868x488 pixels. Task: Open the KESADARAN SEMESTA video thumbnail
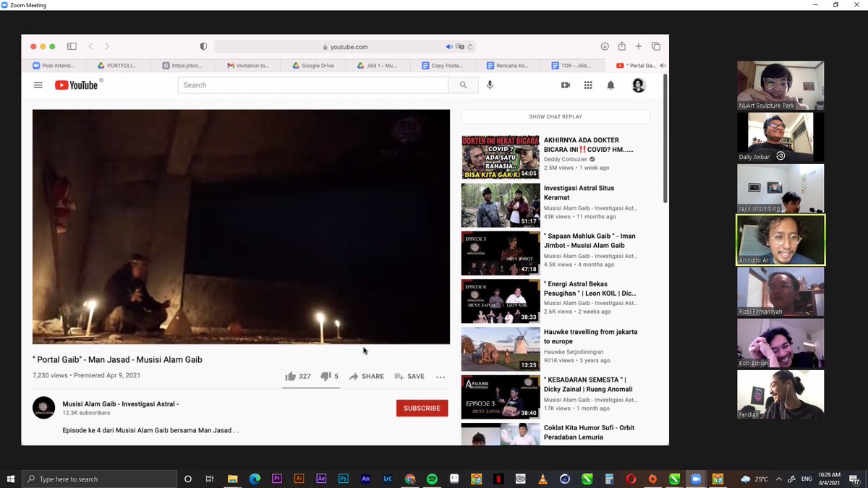point(501,397)
